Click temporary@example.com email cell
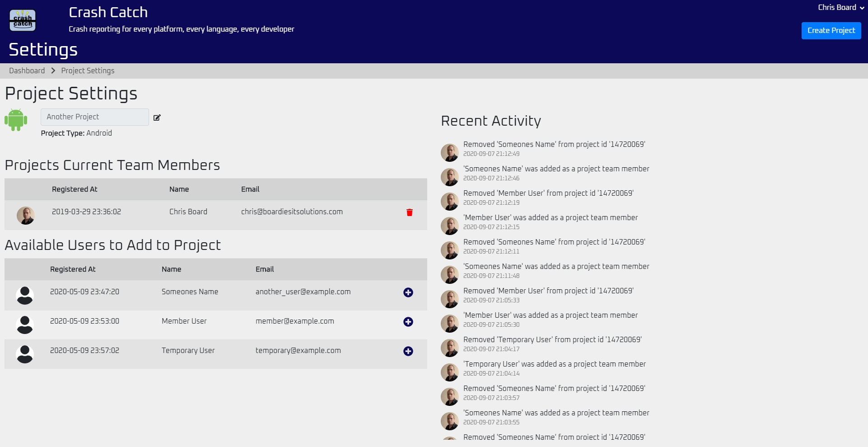This screenshot has height=447, width=868. coord(298,350)
